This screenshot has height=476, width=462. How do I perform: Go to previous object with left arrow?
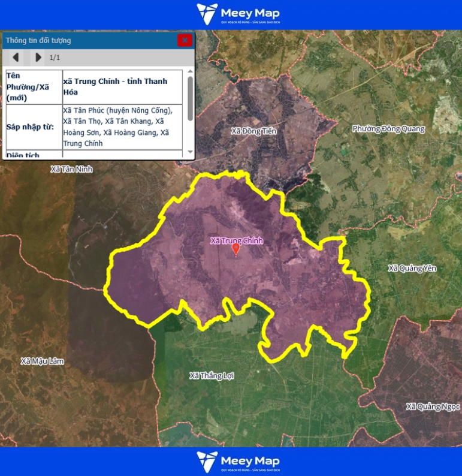pyautogui.click(x=16, y=58)
